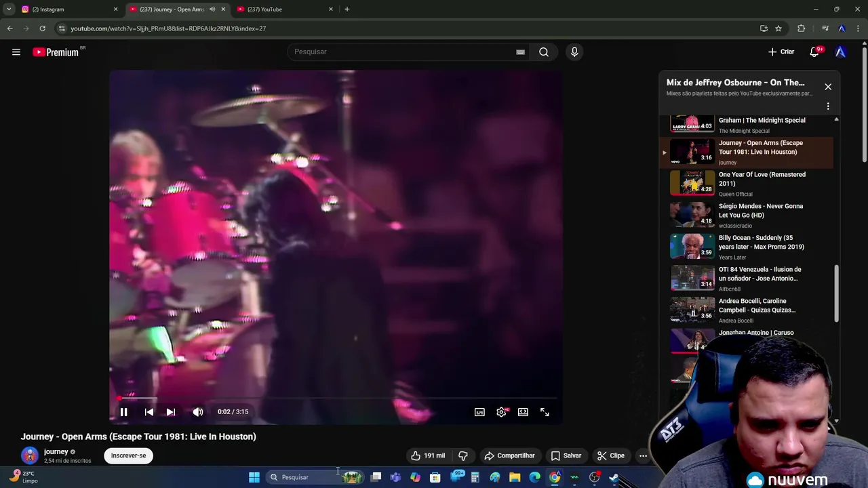Screen dimensions: 868x488
Task: Play Sérgio Mendes Never Gonna Let You Go
Action: [x=746, y=215]
